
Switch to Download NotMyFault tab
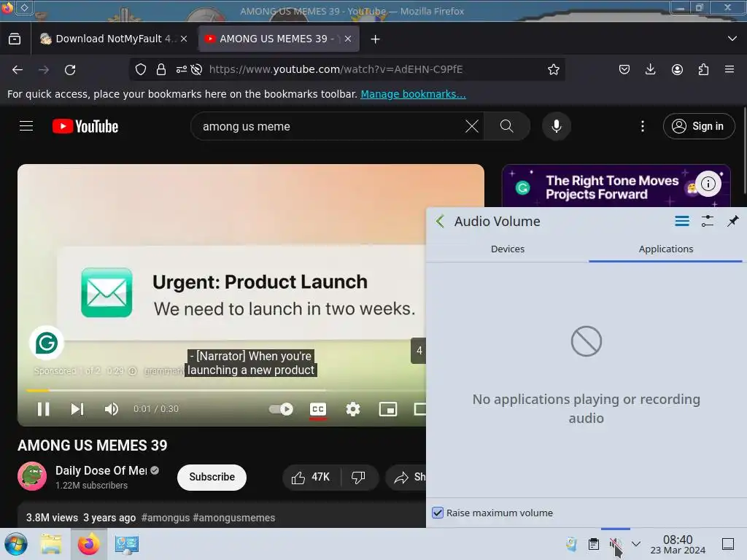(x=114, y=39)
